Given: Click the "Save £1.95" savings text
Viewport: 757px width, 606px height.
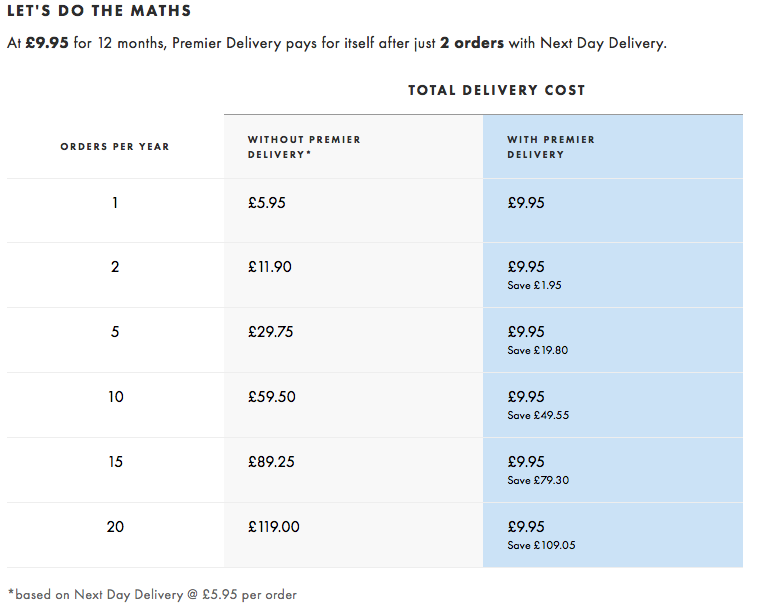Looking at the screenshot, I should click(x=534, y=286).
